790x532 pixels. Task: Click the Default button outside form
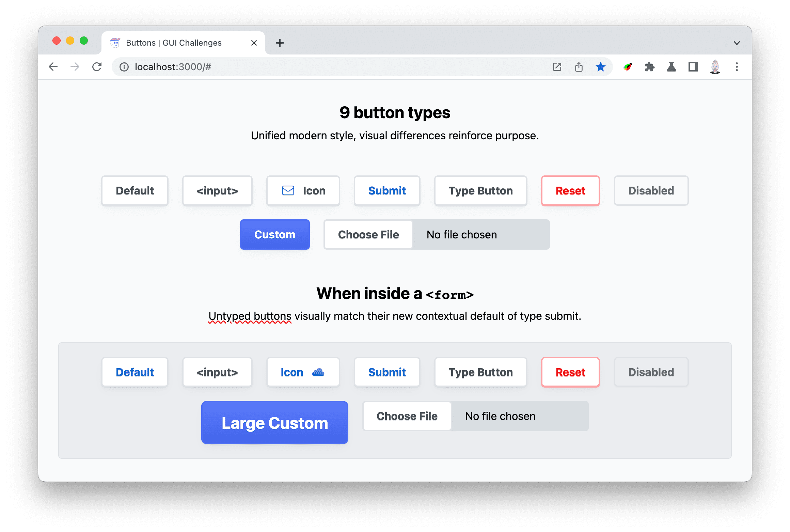tap(134, 191)
